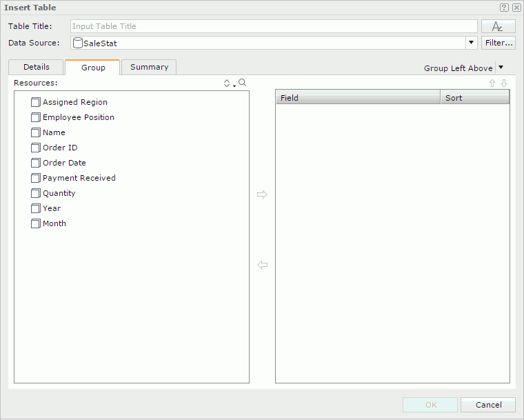The width and height of the screenshot is (524, 420).
Task: Open the sort order icon above Resources
Action: pyautogui.click(x=228, y=83)
